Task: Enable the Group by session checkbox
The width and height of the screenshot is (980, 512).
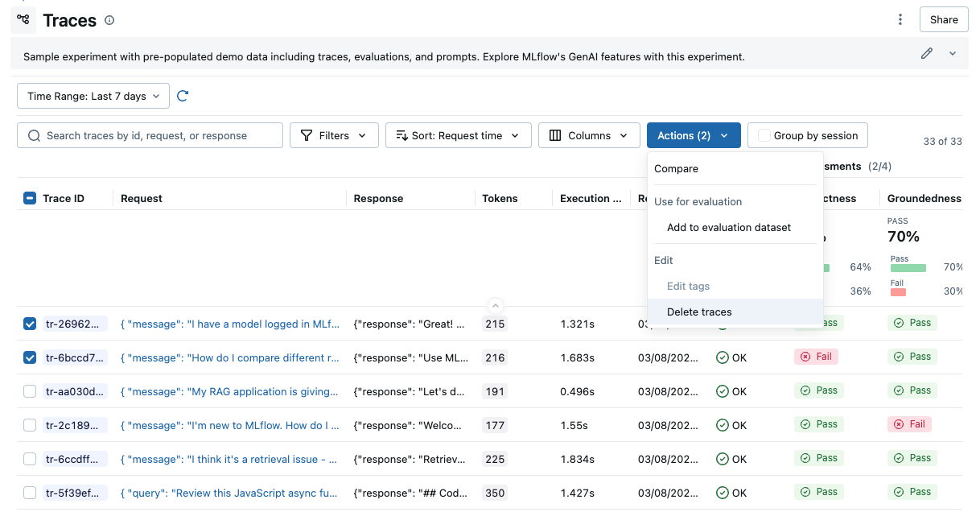Action: [x=763, y=135]
